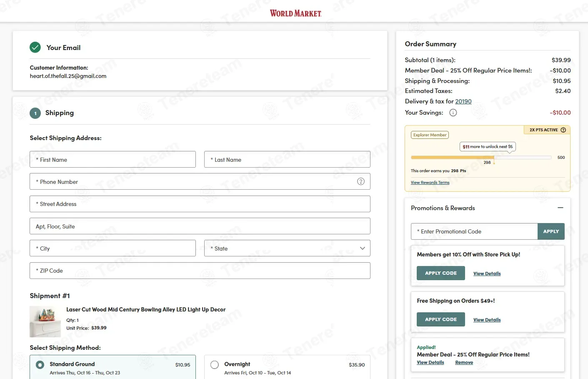Screen dimensions: 588x379
Task: Focus the Enter Promotional Code field
Action: (x=474, y=231)
